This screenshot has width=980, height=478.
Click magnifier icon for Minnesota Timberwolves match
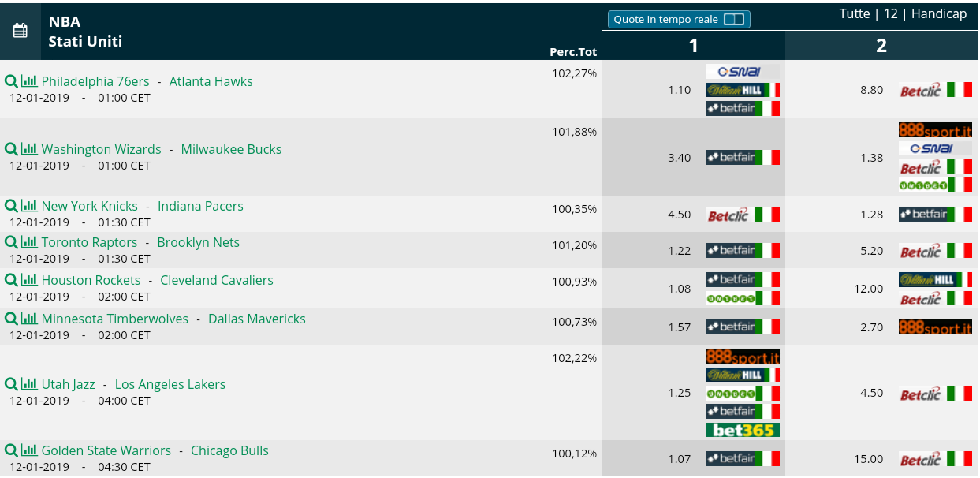[x=11, y=319]
